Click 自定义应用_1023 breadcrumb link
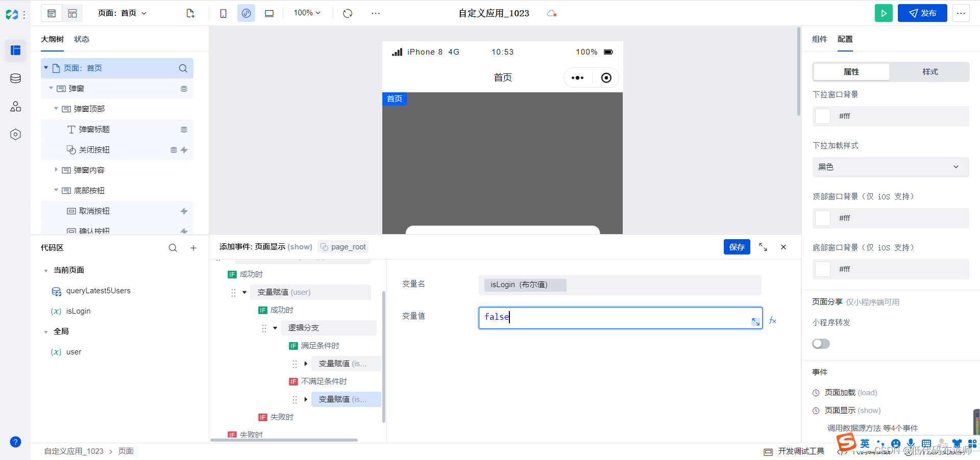980x460 pixels. point(74,451)
